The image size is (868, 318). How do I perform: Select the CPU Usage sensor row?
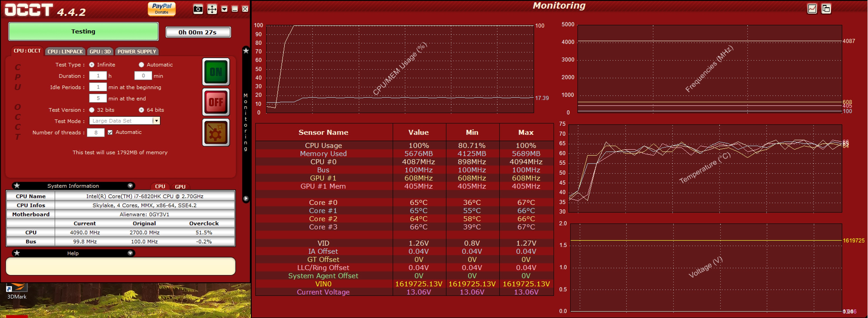pyautogui.click(x=404, y=145)
